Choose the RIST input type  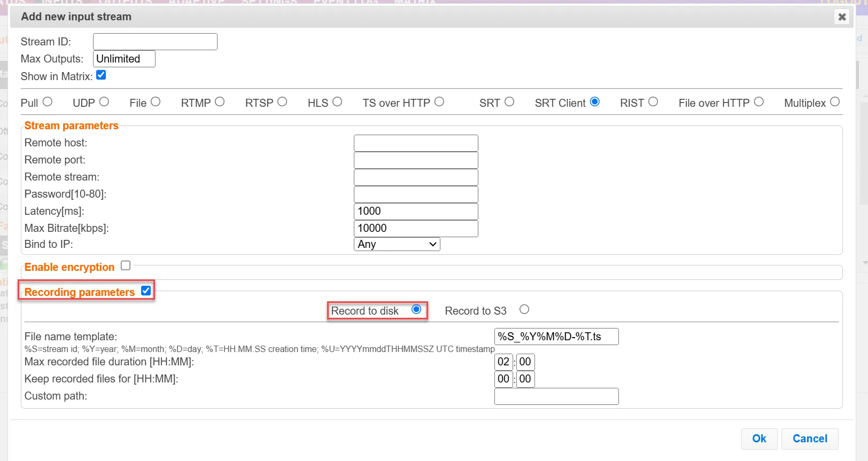point(653,101)
